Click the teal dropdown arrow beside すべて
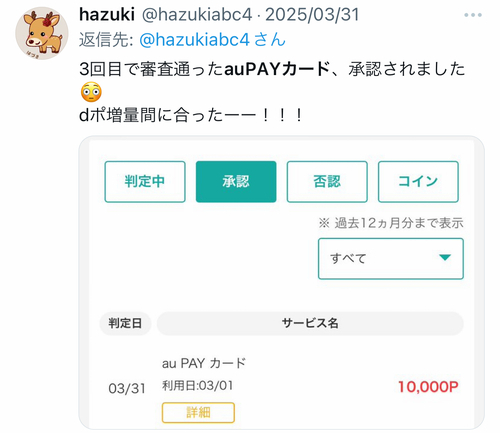Image resolution: width=500 pixels, height=433 pixels. pos(445,257)
